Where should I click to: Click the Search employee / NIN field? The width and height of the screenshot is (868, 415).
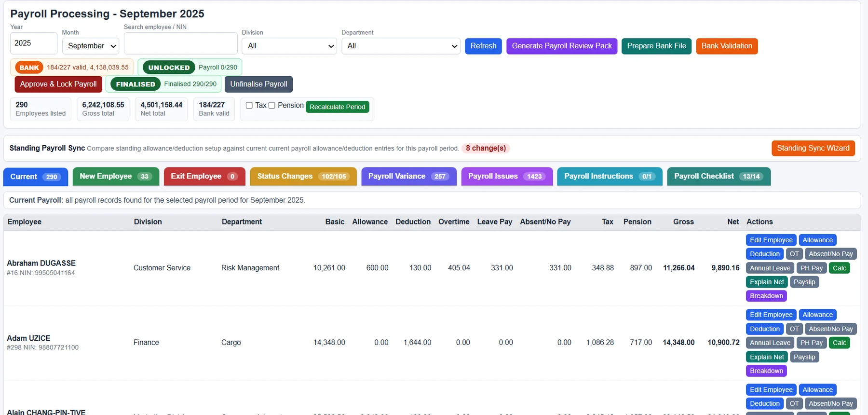tap(181, 43)
